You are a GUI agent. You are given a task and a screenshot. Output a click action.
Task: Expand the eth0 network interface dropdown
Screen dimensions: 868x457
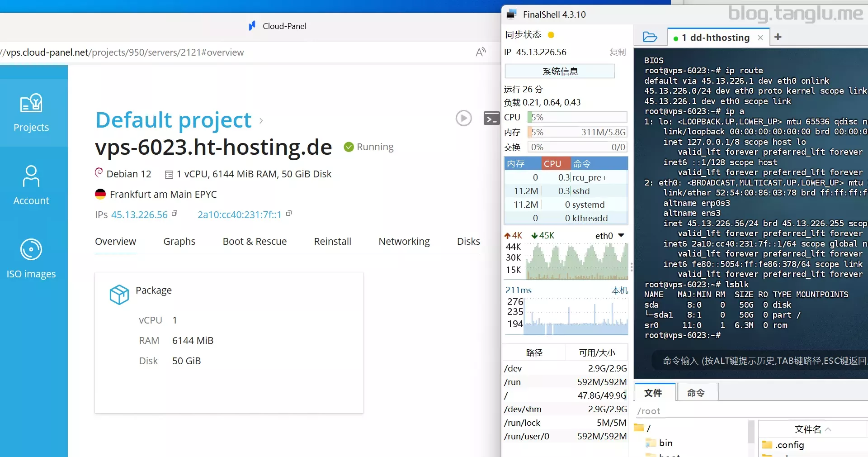point(621,235)
